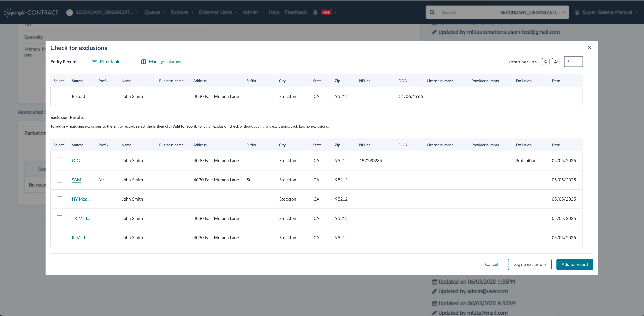Image resolution: width=644 pixels, height=316 pixels.
Task: Select the SAM exclusion result checkbox
Action: pyautogui.click(x=59, y=180)
